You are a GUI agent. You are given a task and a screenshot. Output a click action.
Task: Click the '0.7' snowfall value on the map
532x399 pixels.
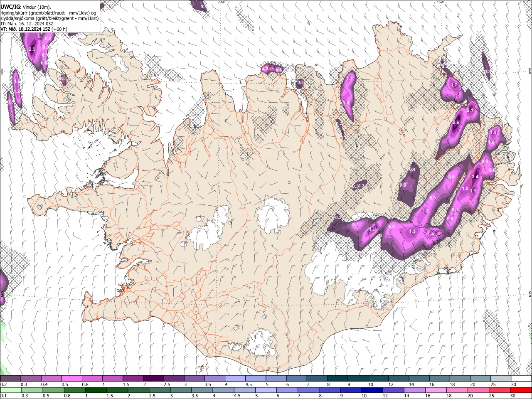coord(355,224)
